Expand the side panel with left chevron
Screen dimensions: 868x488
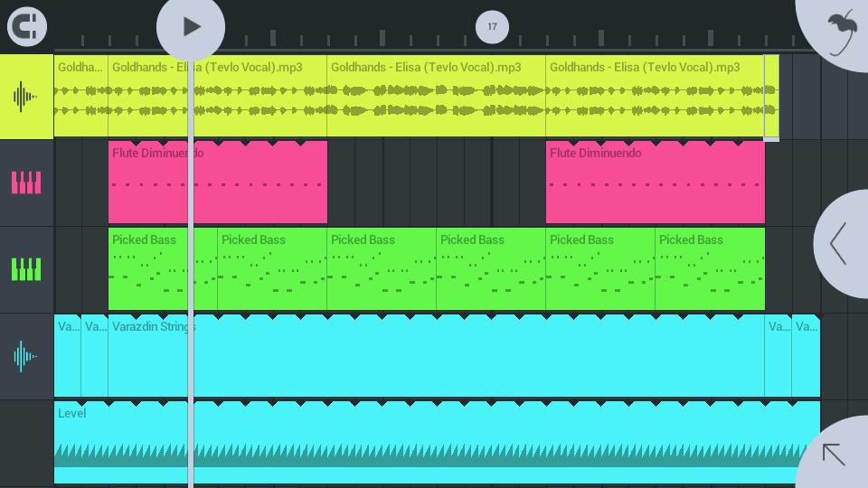click(x=840, y=243)
